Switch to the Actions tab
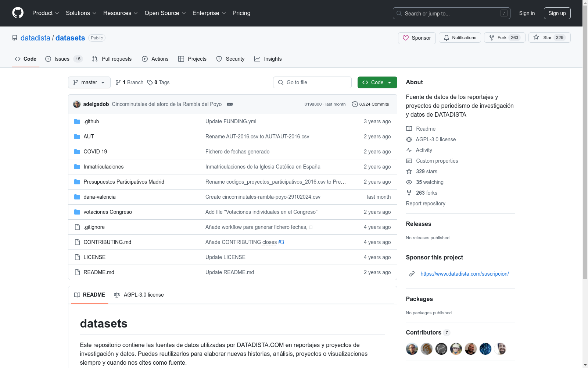 pos(155,59)
